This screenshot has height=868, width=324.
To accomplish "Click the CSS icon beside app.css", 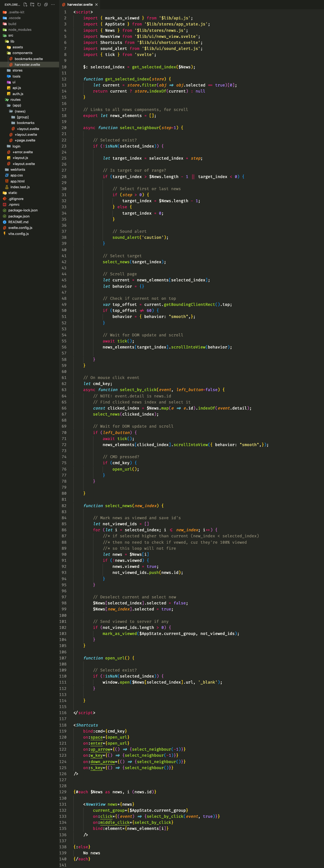I will 7,175.
